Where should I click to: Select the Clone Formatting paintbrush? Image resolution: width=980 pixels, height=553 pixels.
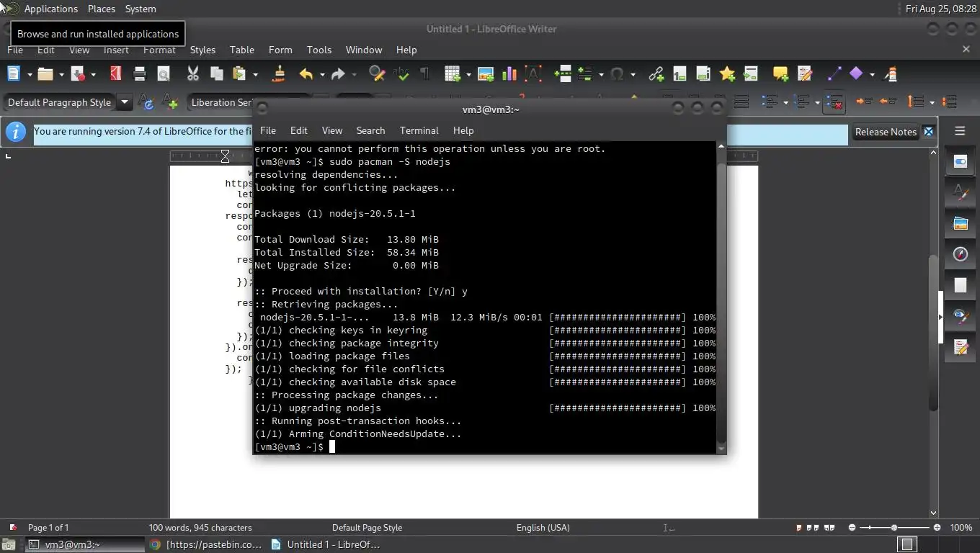[279, 73]
